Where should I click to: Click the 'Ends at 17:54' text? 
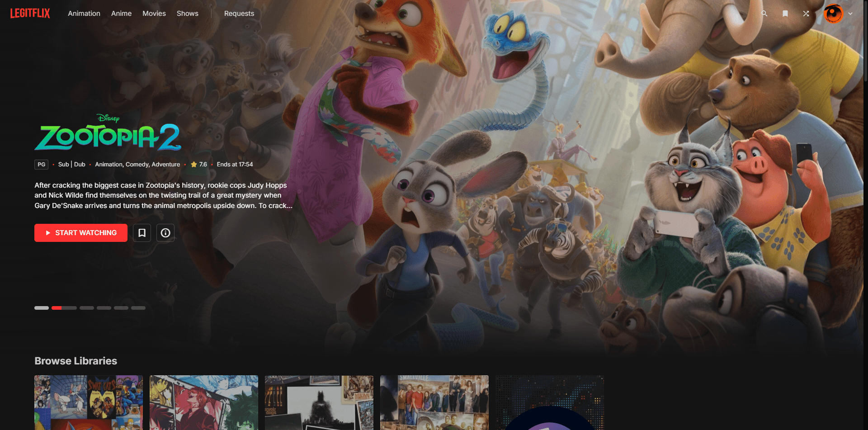coord(235,165)
